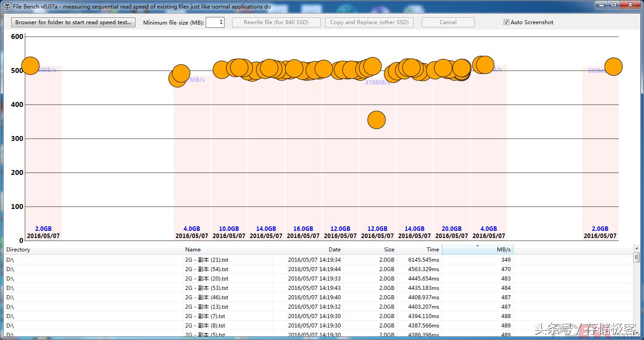Maximize the File Bench window
Image resolution: width=644 pixels, height=340 pixels.
click(613, 5)
